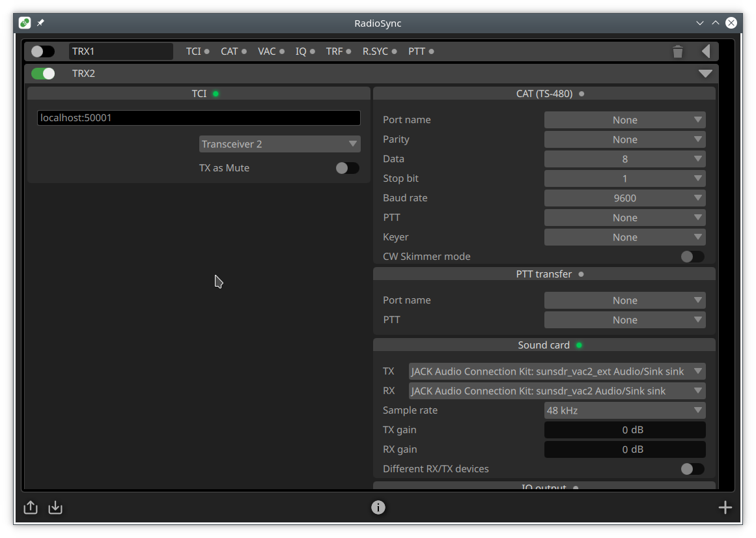Maximize the RadioSync window
The height and width of the screenshot is (538, 756).
click(716, 23)
